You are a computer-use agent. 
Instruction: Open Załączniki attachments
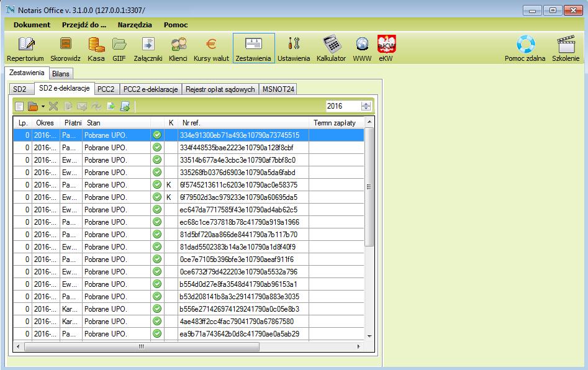click(148, 49)
